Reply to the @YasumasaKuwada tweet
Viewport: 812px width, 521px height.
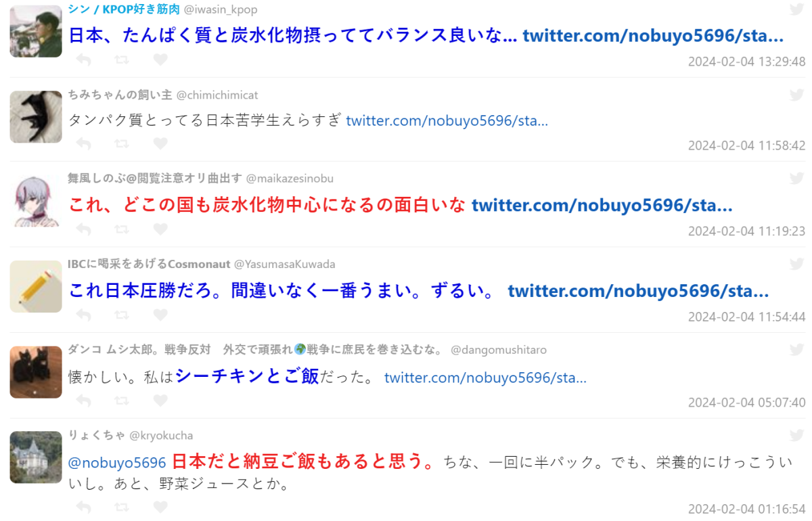(x=83, y=315)
